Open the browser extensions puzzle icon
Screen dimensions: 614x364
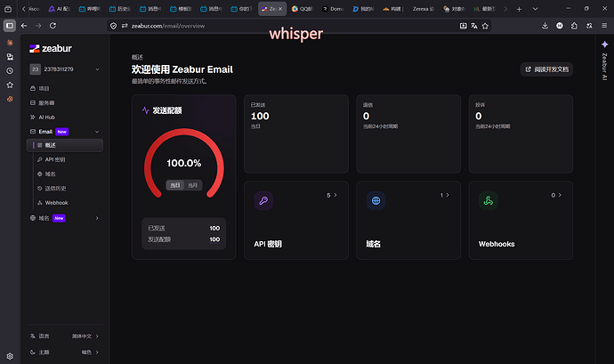[574, 26]
